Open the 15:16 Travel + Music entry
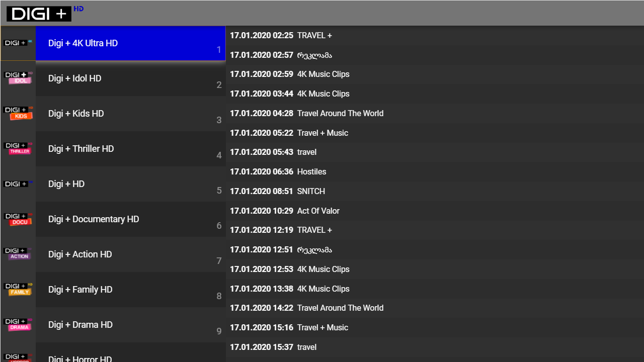 [x=435, y=328]
